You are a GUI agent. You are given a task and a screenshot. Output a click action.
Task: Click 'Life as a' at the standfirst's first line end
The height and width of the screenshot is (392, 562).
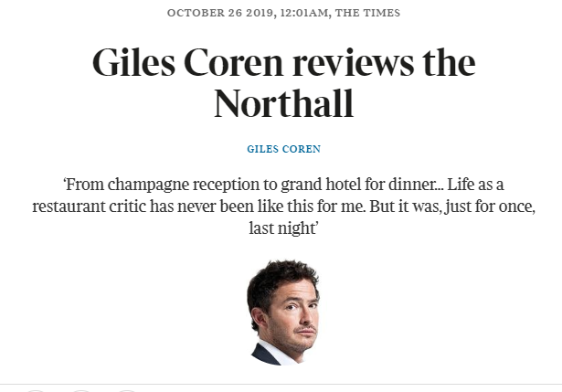[475, 185]
